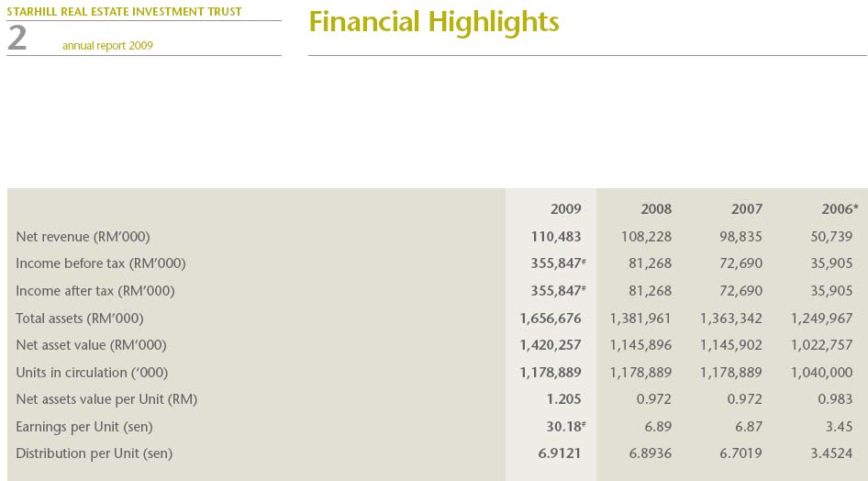868x481 pixels.
Task: Click the Financial Highlights heading
Action: 434,22
